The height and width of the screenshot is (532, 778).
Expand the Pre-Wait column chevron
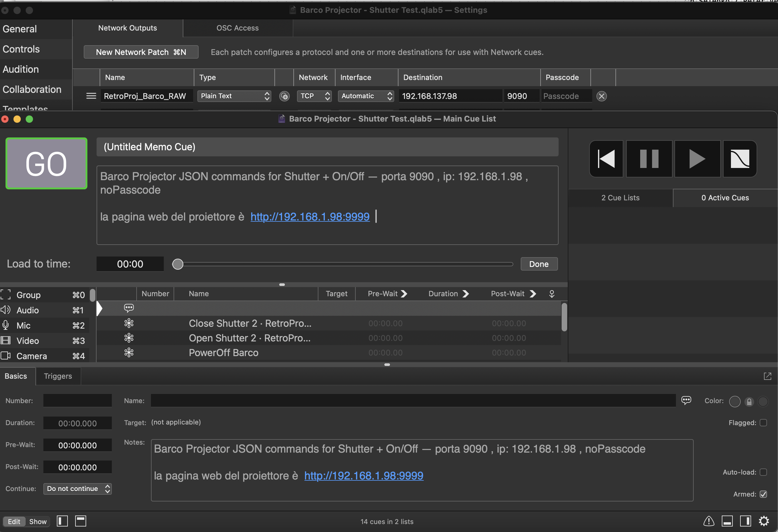point(404,294)
